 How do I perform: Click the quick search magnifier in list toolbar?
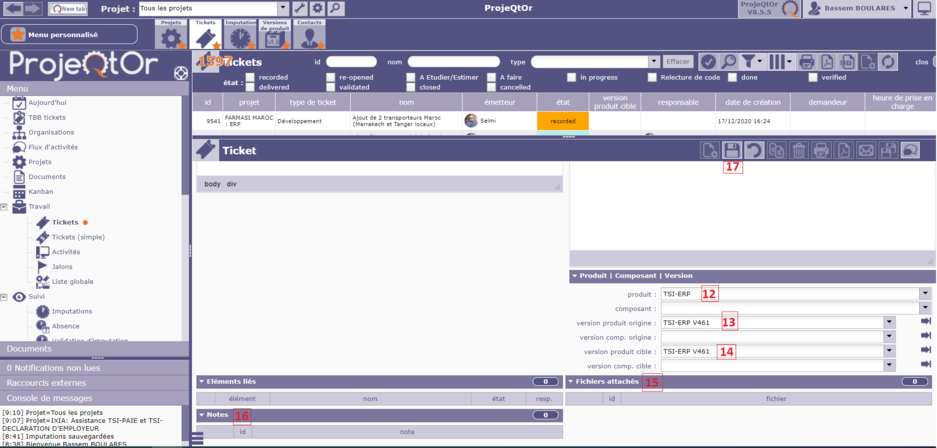coord(728,62)
